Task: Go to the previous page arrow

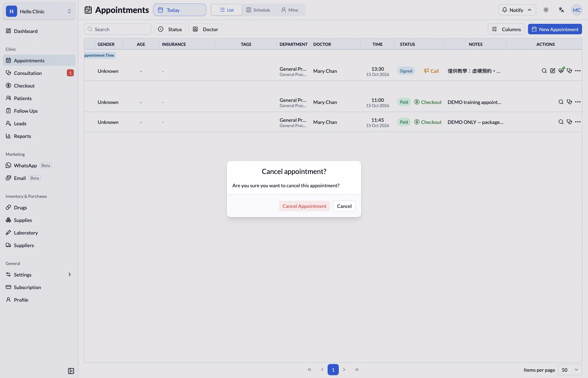Action: (x=322, y=370)
